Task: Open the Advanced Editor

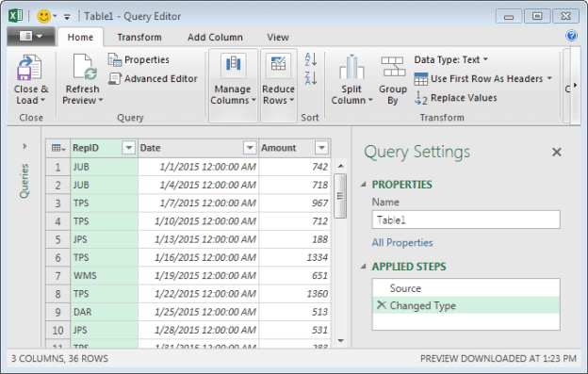Action: coord(153,79)
